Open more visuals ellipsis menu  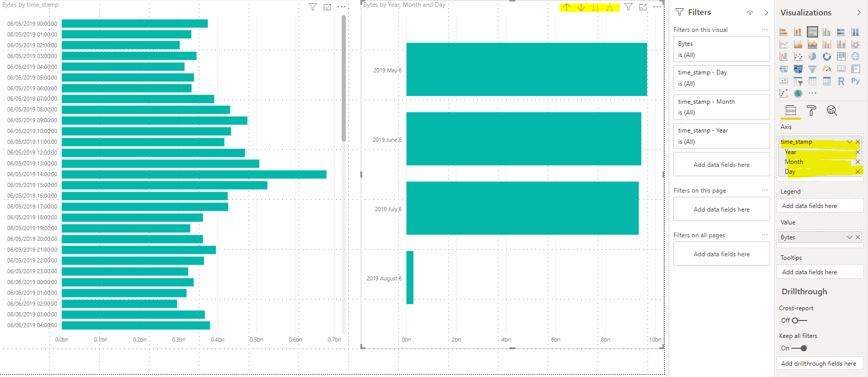click(x=812, y=93)
